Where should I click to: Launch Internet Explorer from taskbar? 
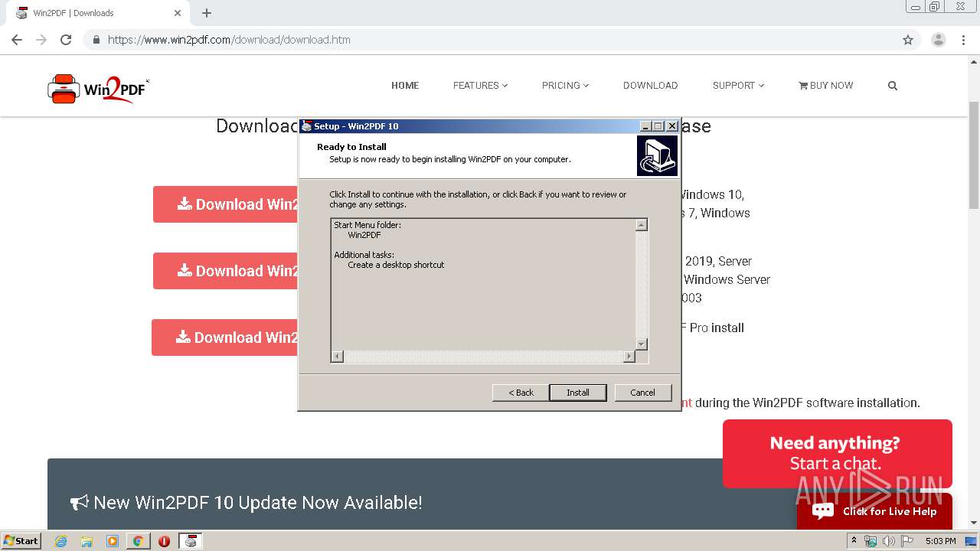pos(60,541)
